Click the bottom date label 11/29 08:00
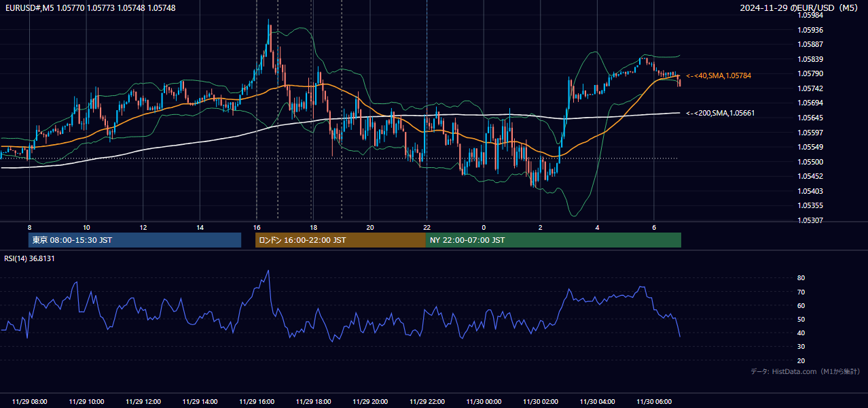Image resolution: width=868 pixels, height=408 pixels. pos(29,402)
